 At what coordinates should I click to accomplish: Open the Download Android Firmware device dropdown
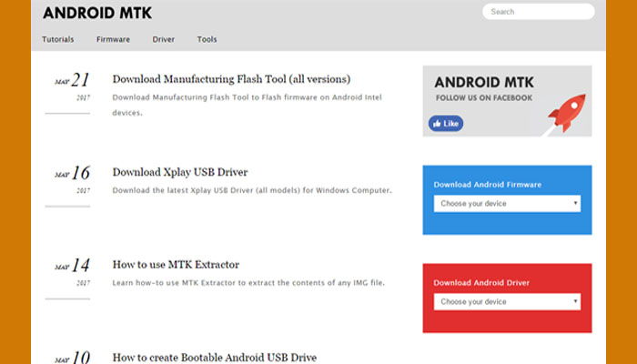[507, 204]
